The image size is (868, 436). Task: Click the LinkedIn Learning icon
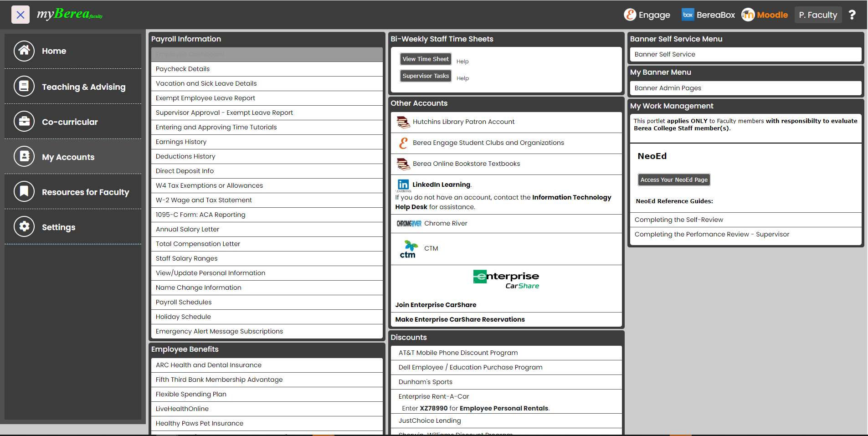403,185
